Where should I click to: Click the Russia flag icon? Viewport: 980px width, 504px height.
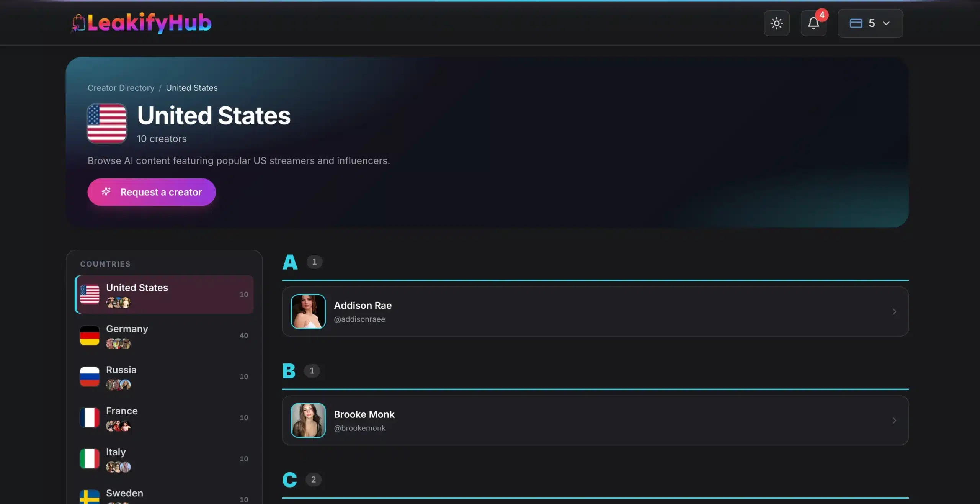90,376
